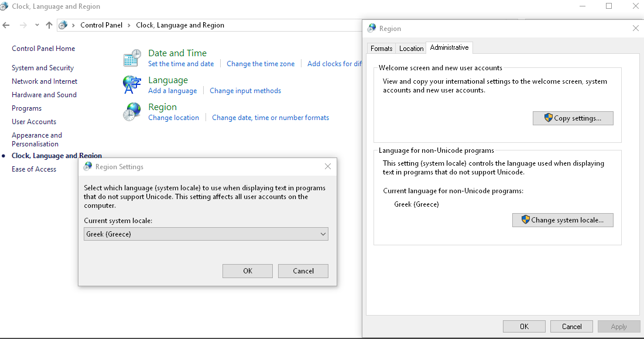Click Clock, Language and Region breadcrumb
The width and height of the screenshot is (644, 339).
(x=180, y=25)
